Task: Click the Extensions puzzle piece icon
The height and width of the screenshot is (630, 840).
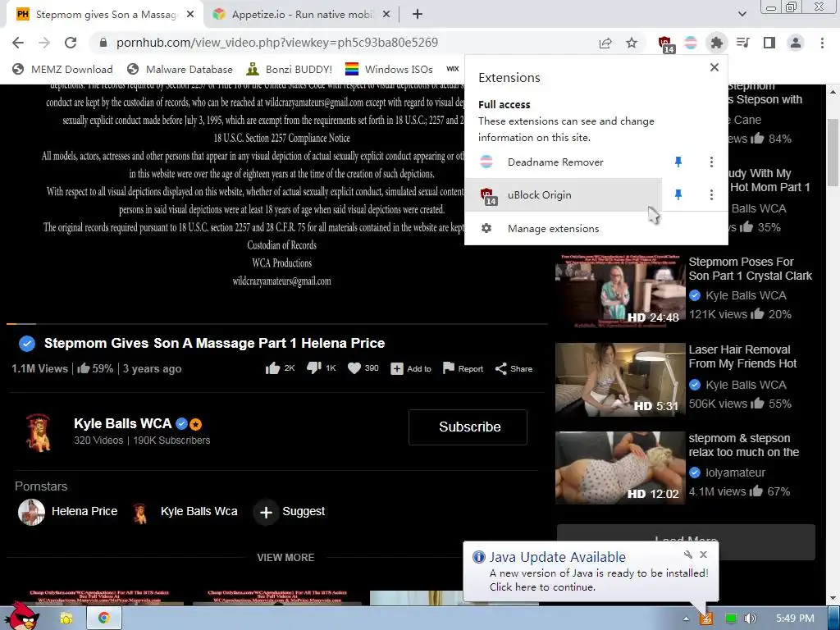Action: pos(716,43)
